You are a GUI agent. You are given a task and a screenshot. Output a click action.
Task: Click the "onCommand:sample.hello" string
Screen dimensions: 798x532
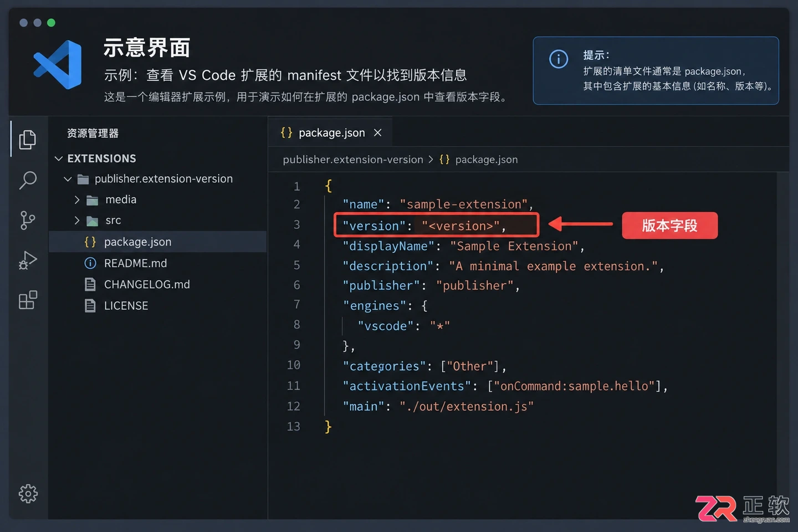tap(575, 386)
